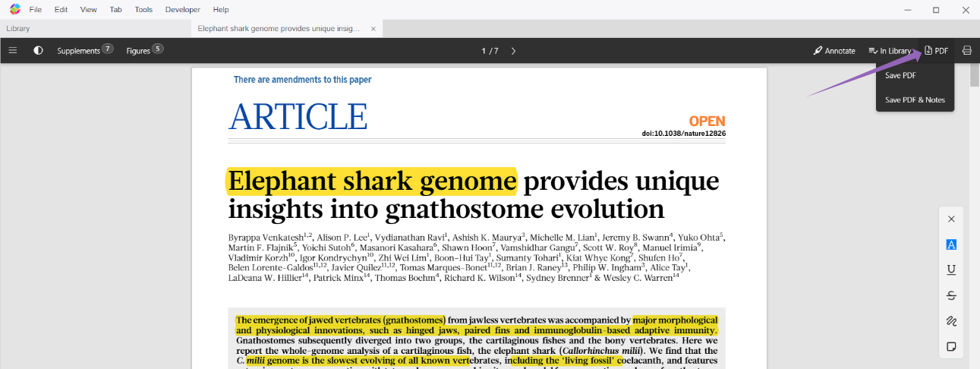Click the Paperpile app logo icon
The width and height of the screenshot is (980, 369).
pyautogui.click(x=14, y=10)
